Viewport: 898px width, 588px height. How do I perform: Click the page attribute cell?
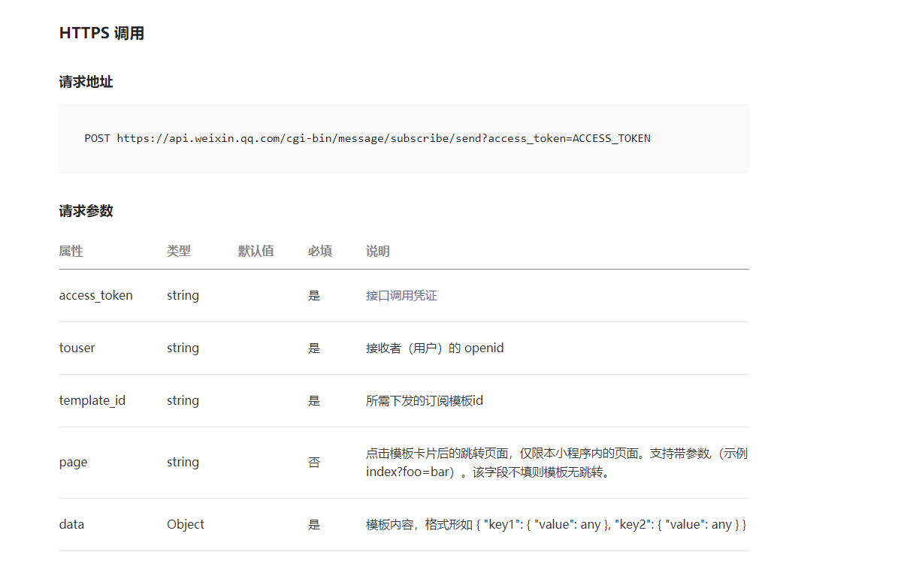pos(74,463)
